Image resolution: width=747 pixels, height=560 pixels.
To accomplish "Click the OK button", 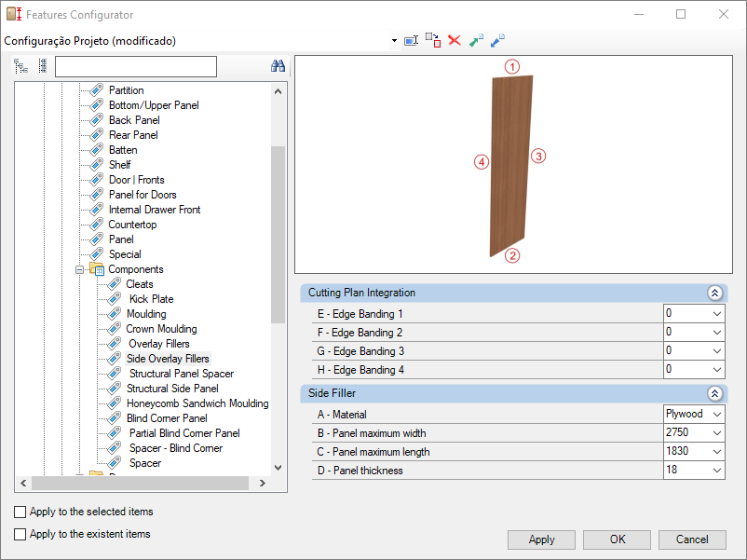I will coord(618,540).
